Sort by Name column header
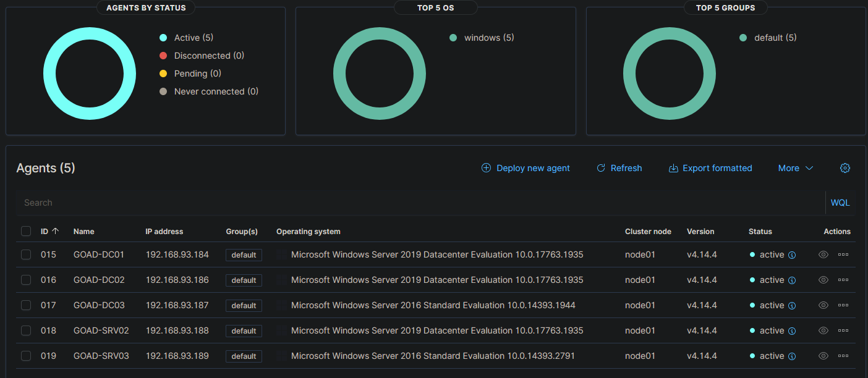Viewport: 868px width, 378px height. [x=84, y=232]
